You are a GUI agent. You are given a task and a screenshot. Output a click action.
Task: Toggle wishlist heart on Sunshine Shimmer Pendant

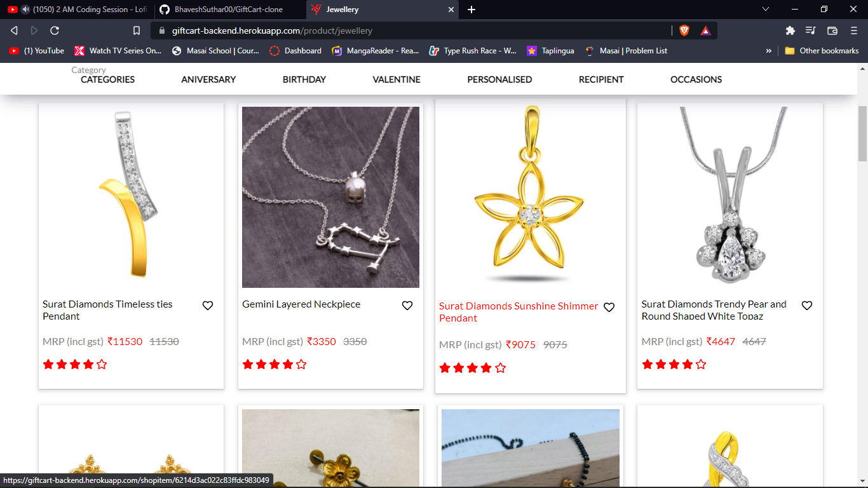(x=609, y=308)
